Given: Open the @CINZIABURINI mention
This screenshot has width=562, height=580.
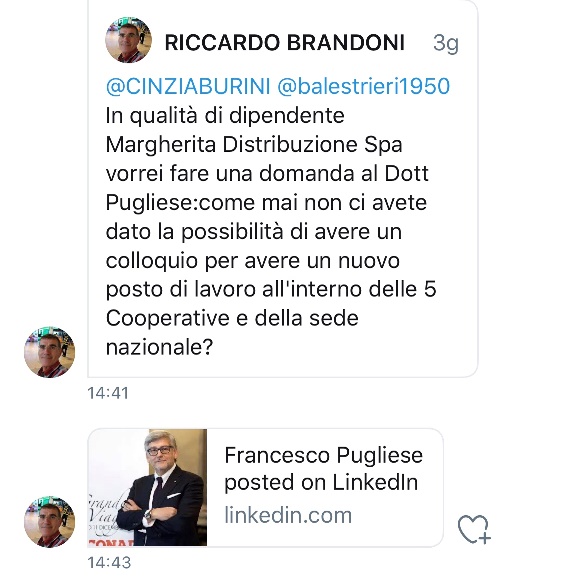Looking at the screenshot, I should (x=188, y=86).
